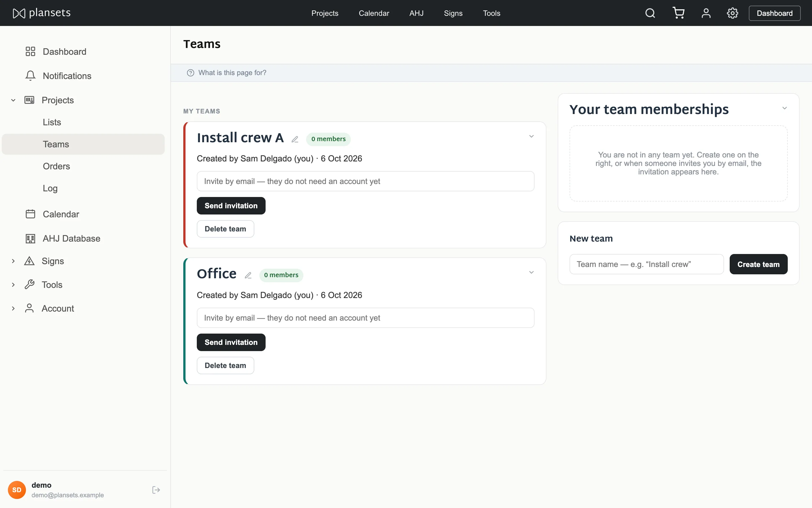Open Projects in top navigation
The width and height of the screenshot is (812, 508).
[325, 13]
